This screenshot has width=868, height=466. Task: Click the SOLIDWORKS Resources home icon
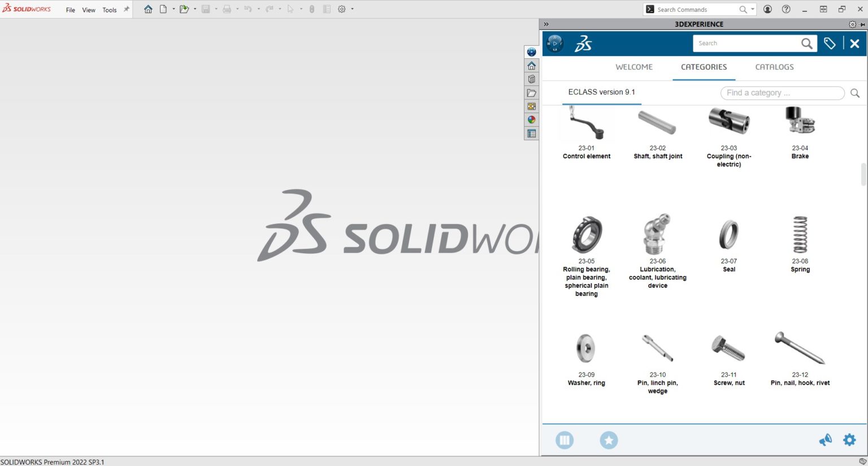(531, 66)
